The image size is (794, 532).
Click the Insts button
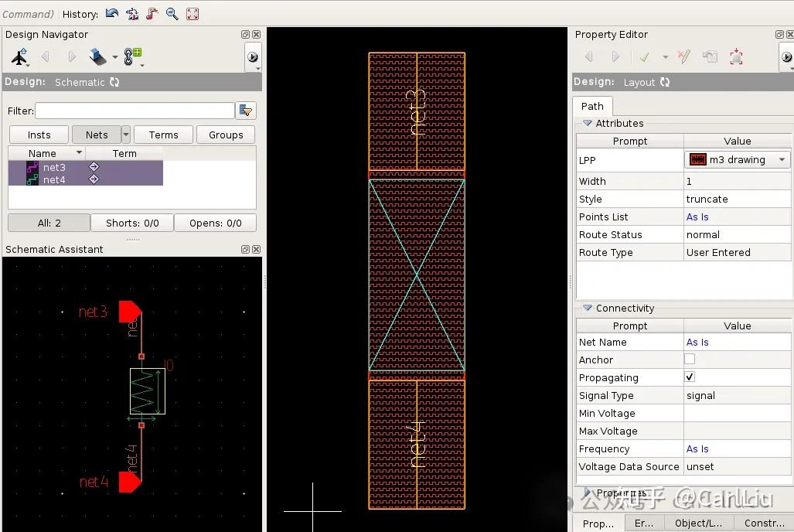coord(39,135)
